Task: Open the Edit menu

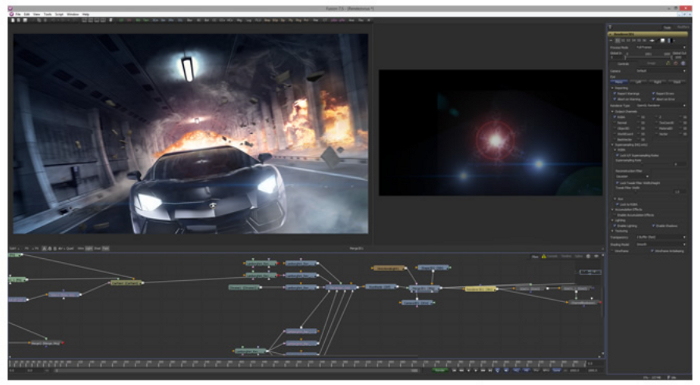Action: point(27,14)
